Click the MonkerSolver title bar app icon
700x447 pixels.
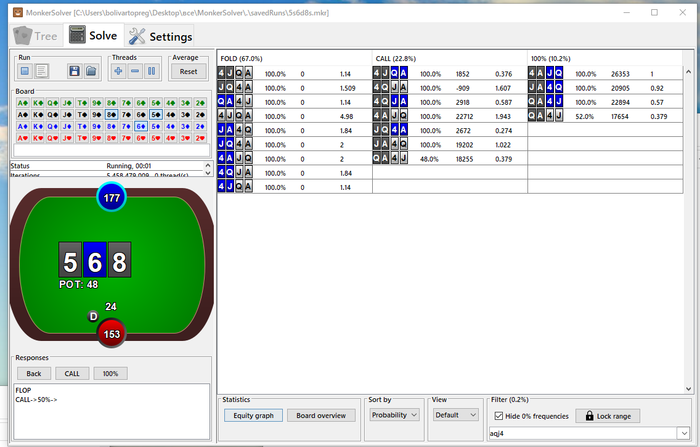click(18, 13)
